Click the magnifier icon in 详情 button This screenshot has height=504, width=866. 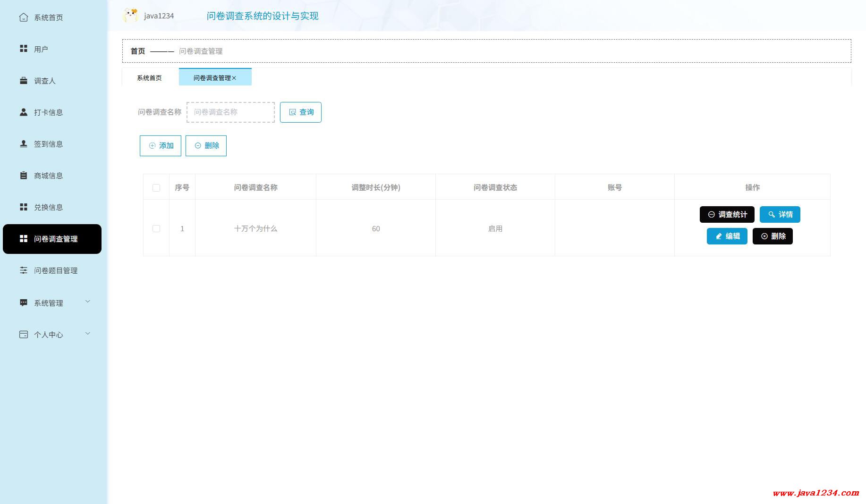pos(772,214)
